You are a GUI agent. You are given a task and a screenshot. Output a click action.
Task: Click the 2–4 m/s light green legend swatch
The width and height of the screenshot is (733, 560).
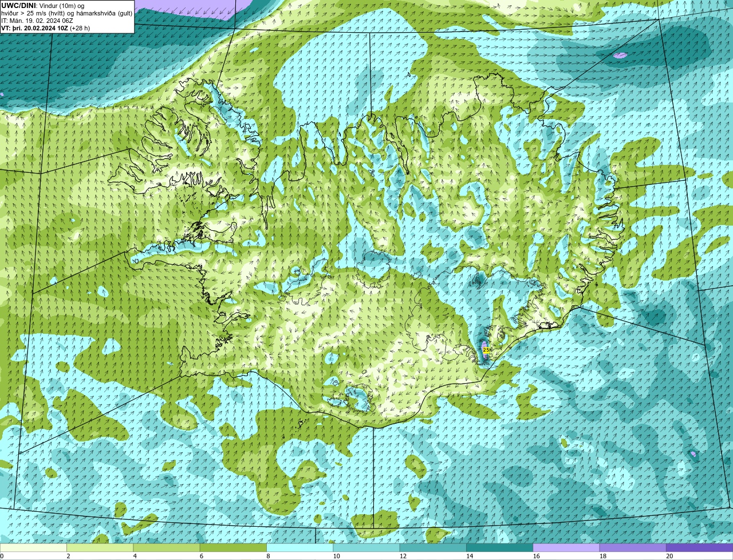pyautogui.click(x=100, y=547)
